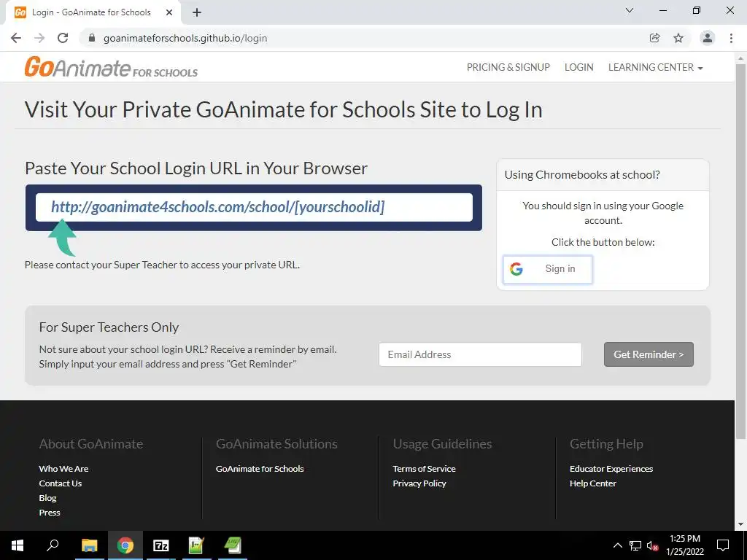Open the Blog footer link
This screenshot has height=560, width=747.
47,497
